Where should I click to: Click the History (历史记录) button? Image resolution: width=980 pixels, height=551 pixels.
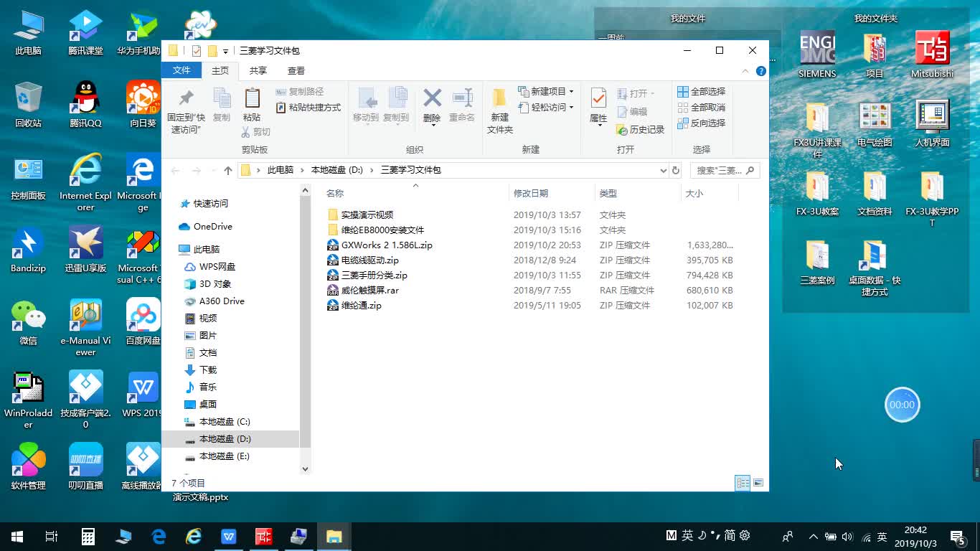(x=641, y=130)
